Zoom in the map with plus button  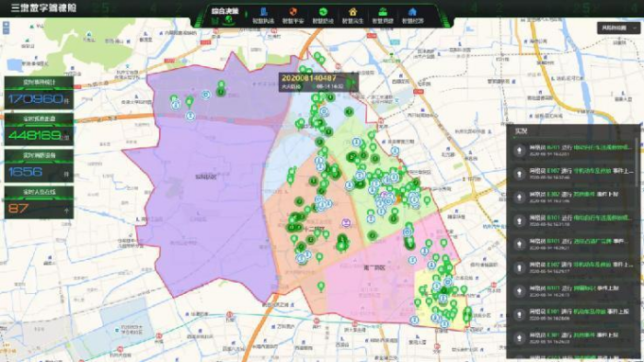[6, 25]
